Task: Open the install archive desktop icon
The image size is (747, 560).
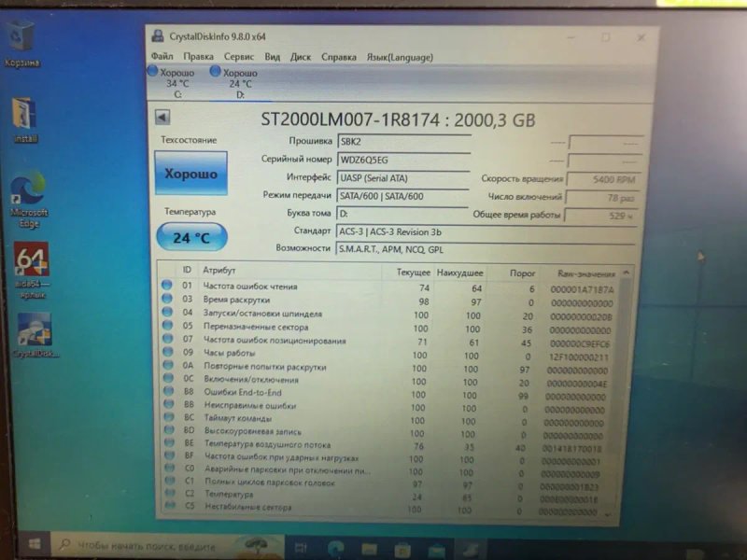Action: [25, 120]
